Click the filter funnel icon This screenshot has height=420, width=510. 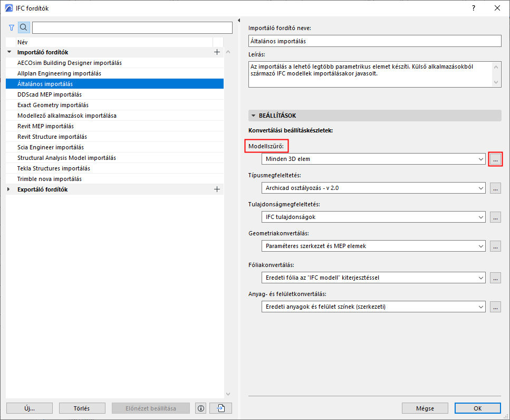12,27
